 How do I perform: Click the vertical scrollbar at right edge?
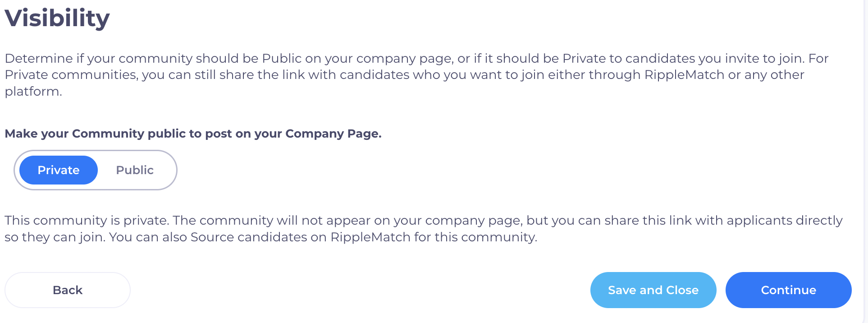click(x=865, y=161)
